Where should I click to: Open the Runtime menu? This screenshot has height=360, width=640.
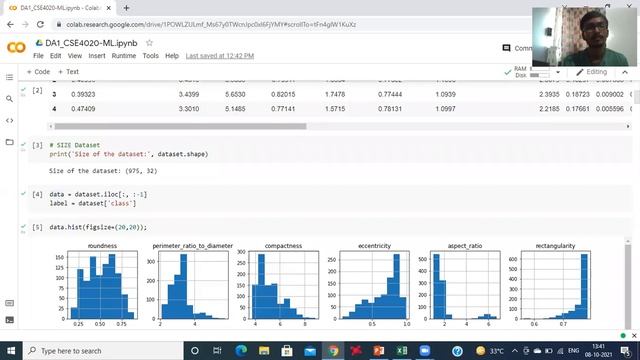pyautogui.click(x=124, y=56)
